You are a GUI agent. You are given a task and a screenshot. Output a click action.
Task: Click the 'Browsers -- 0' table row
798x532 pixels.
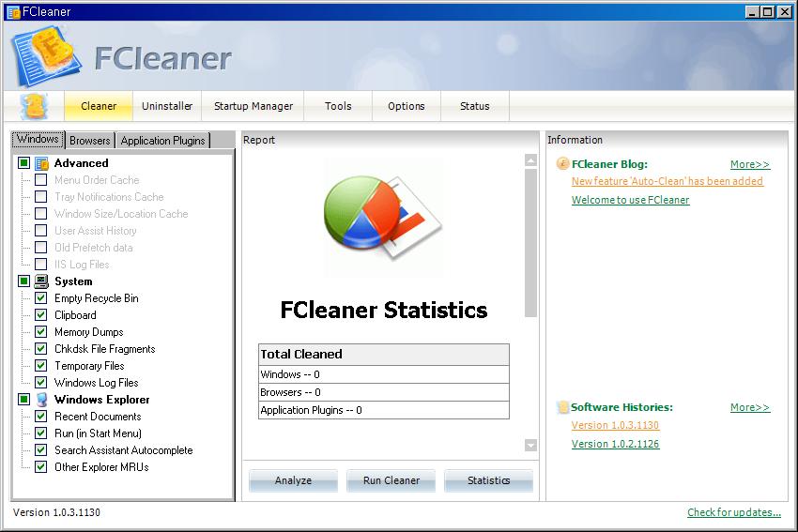coord(384,392)
